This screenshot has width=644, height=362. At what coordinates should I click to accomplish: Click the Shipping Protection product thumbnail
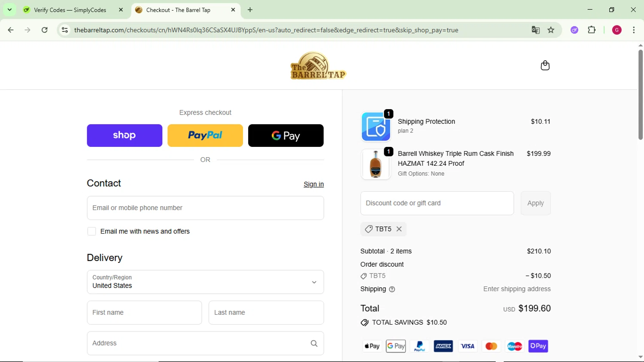pos(376,127)
